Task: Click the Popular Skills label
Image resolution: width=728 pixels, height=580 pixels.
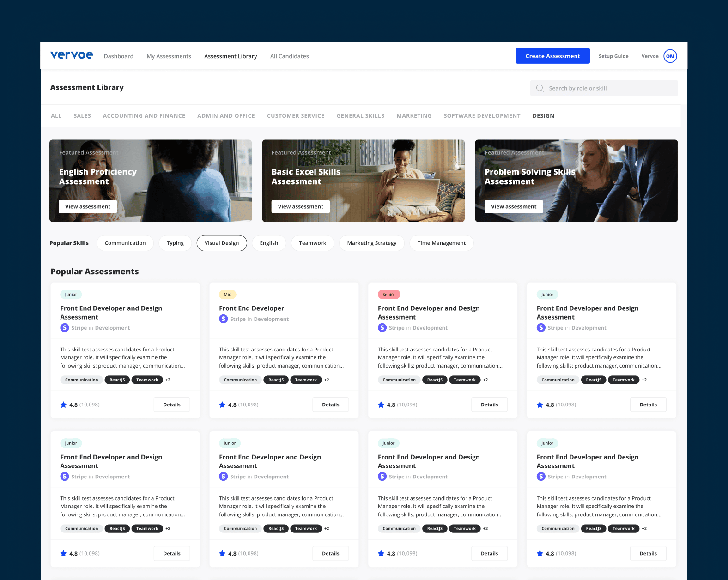Action: pyautogui.click(x=69, y=243)
